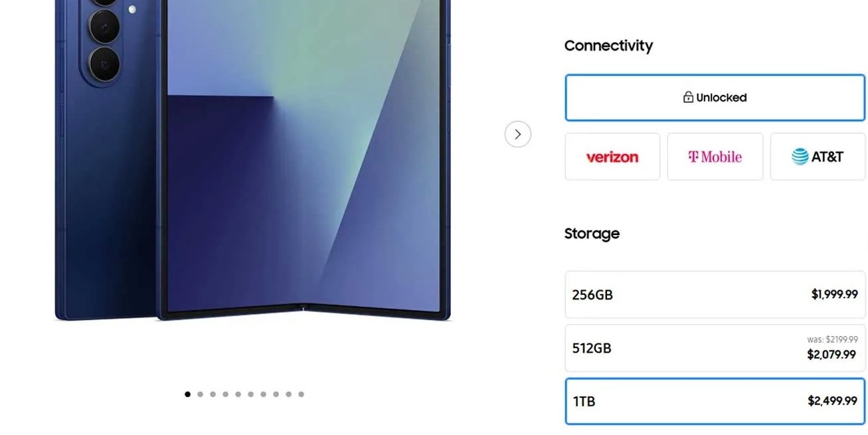The image size is (868, 435).
Task: Select the discounted 512GB storage option
Action: 715,348
